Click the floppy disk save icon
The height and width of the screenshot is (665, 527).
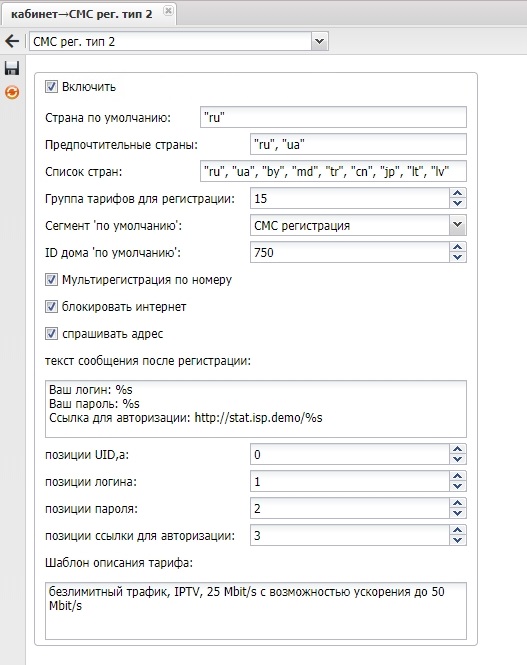[12, 68]
